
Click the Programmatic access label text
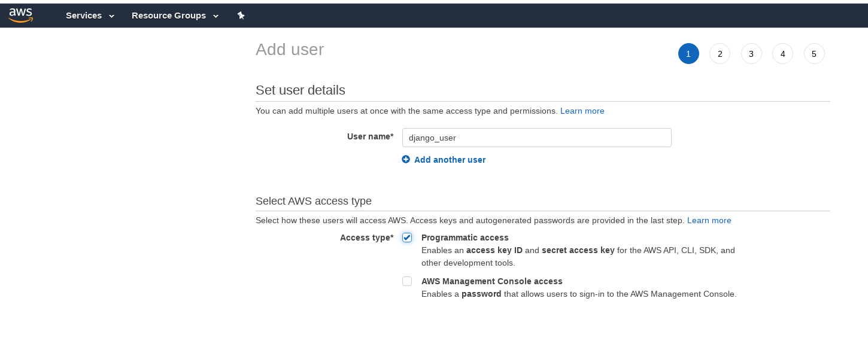(x=465, y=238)
